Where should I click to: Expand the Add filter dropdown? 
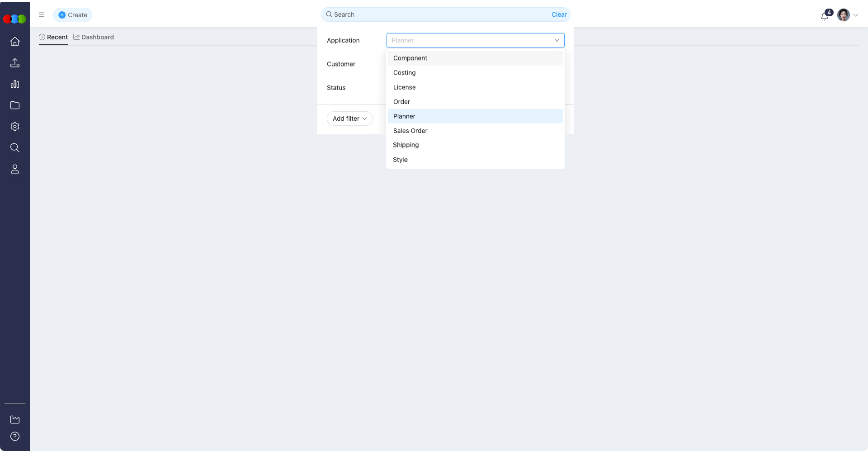tap(349, 119)
